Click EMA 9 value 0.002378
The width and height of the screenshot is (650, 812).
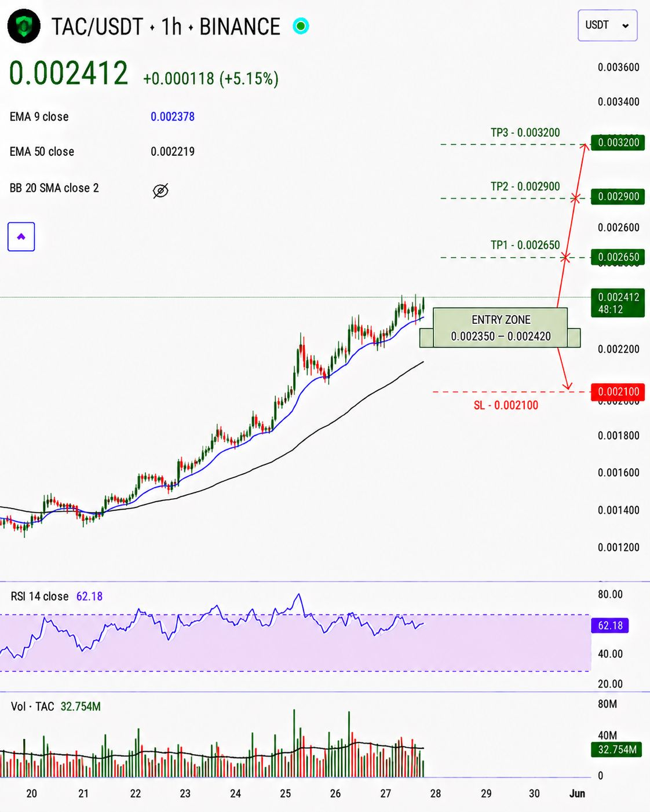coord(173,116)
